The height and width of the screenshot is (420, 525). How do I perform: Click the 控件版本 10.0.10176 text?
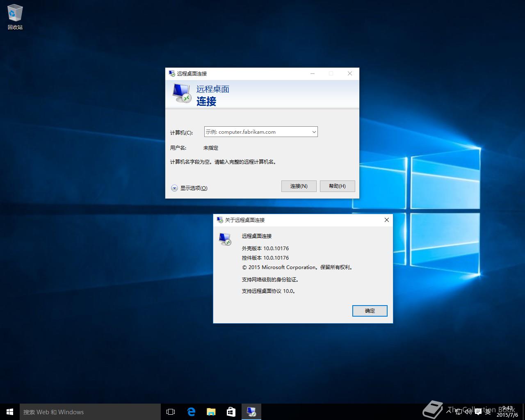tap(265, 258)
